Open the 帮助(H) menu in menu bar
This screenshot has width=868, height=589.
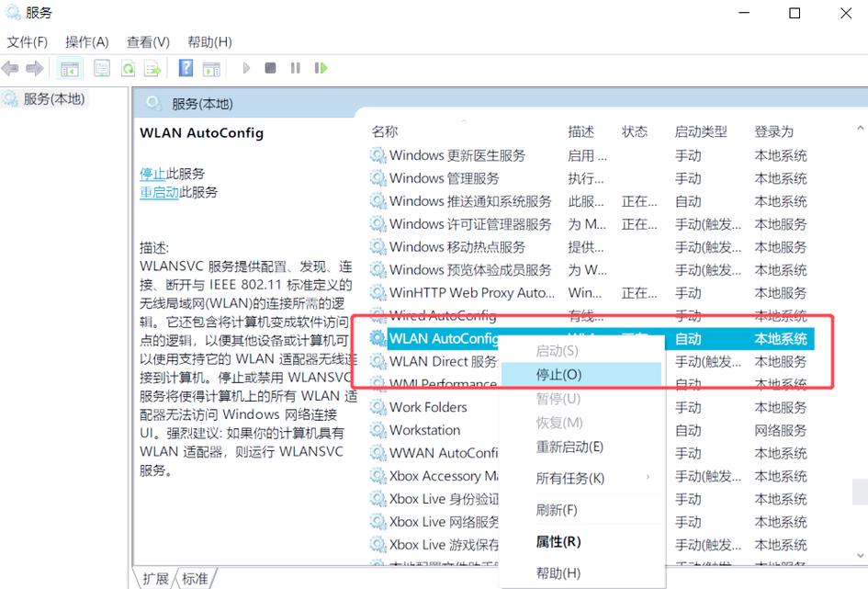pos(209,42)
